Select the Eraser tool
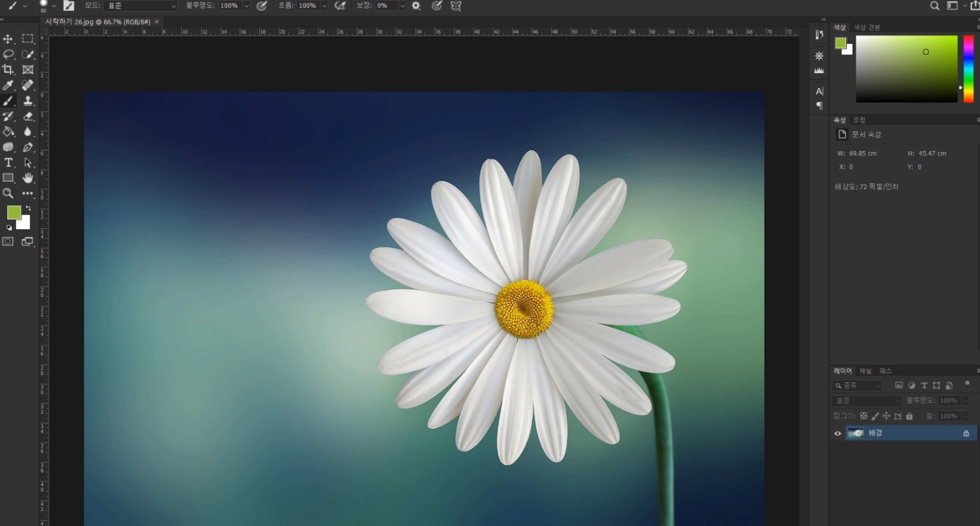The width and height of the screenshot is (980, 526). point(27,116)
